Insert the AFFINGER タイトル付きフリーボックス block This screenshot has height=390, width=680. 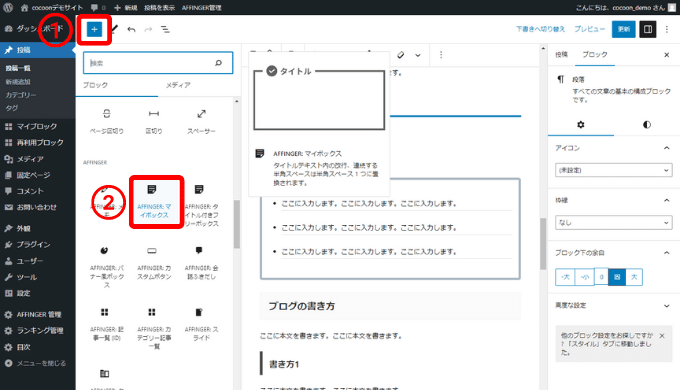pos(201,205)
